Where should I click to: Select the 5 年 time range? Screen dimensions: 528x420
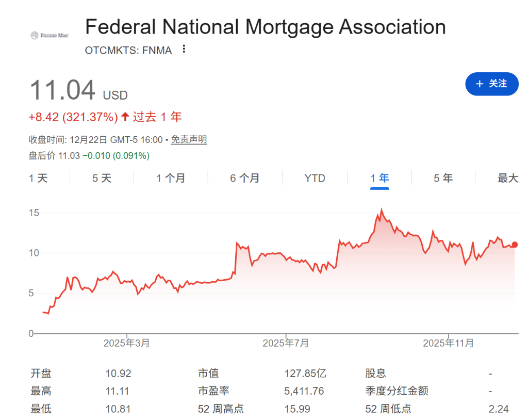pos(442,178)
